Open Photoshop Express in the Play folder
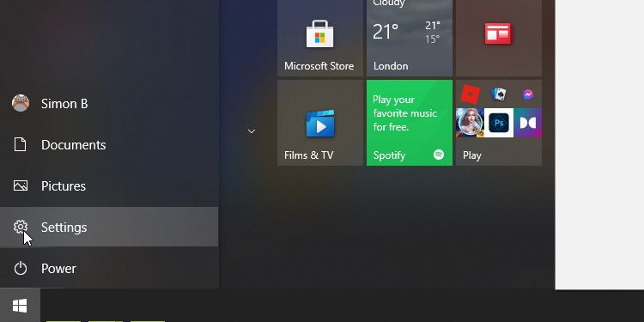The image size is (644, 322). click(x=499, y=123)
